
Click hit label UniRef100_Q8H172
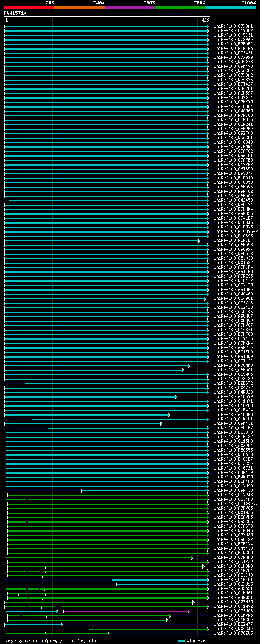[x=233, y=281]
